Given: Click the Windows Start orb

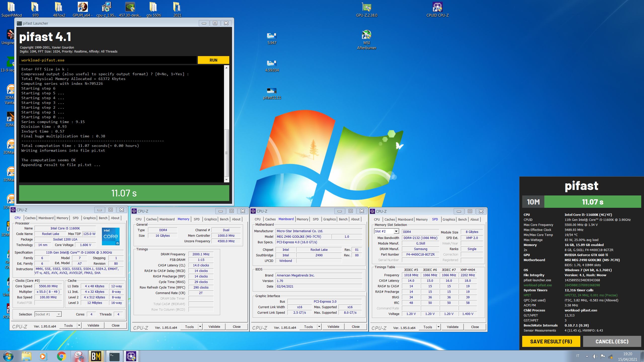Looking at the screenshot, I should point(8,356).
